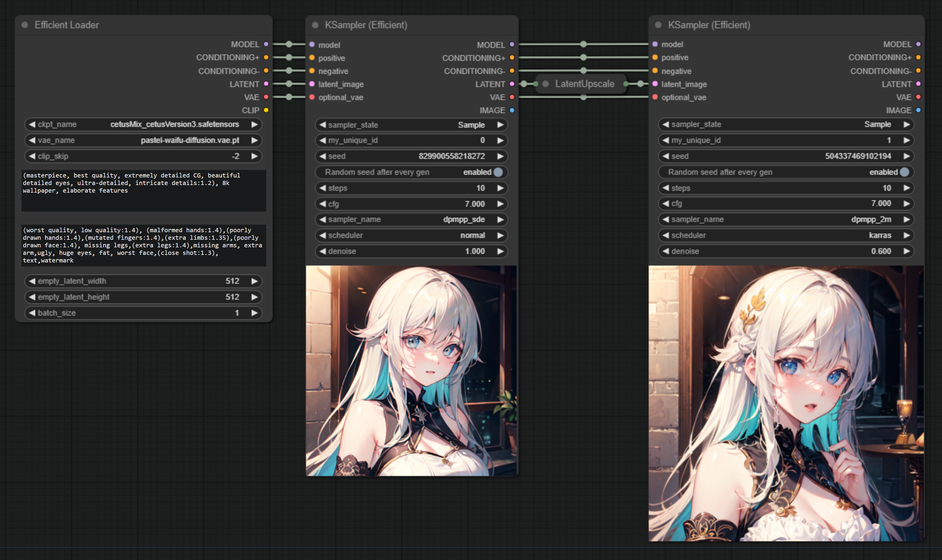The width and height of the screenshot is (942, 560).
Task: Click the right KSampler's IMAGE output connector
Action: [x=918, y=110]
